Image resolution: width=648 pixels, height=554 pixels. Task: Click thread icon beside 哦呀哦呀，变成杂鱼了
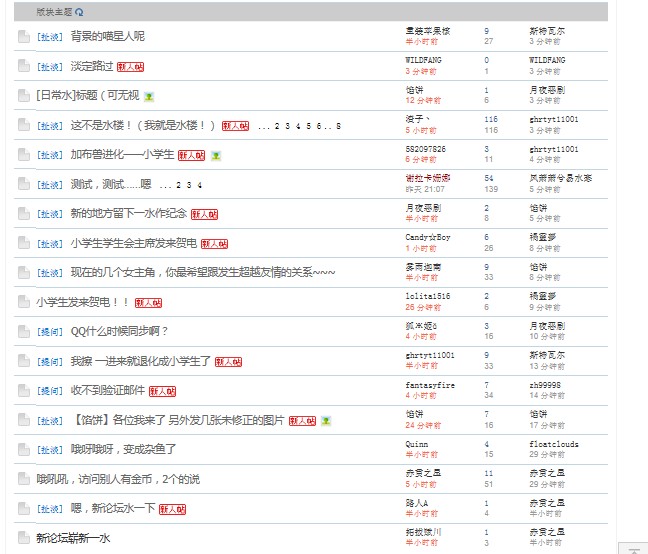(24, 449)
